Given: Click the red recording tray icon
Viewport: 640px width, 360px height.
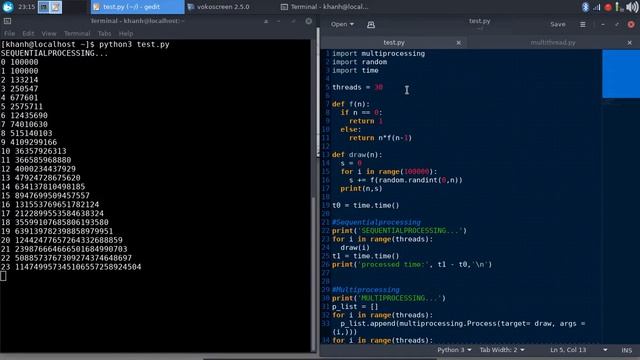Looking at the screenshot, I should coord(608,7).
